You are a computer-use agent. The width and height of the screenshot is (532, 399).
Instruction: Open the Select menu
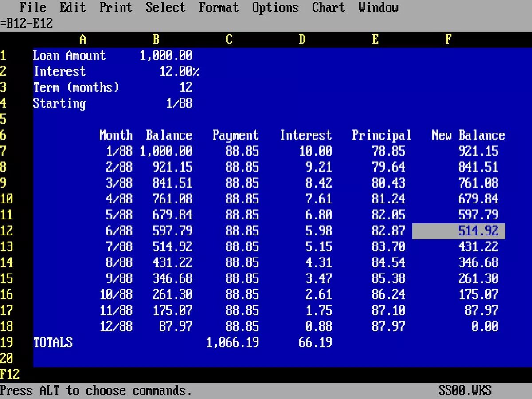[x=165, y=7]
